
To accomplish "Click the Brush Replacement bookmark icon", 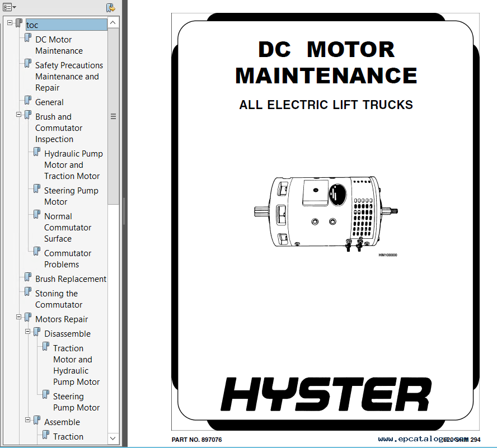I will pos(28,277).
